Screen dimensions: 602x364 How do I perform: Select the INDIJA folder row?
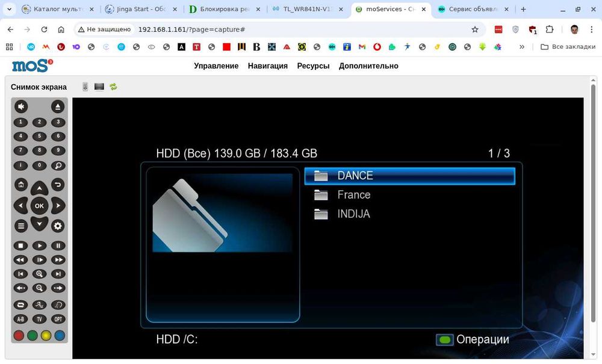click(x=409, y=214)
